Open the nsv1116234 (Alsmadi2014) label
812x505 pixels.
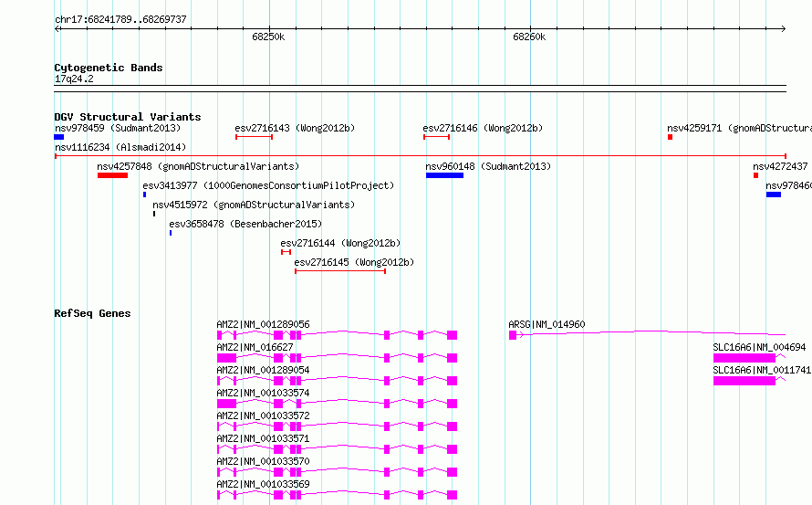tap(120, 147)
